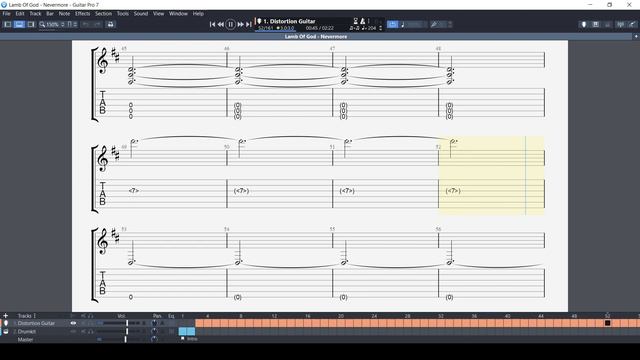
Task: Open the line-in guitar icon
Action: tap(632, 24)
